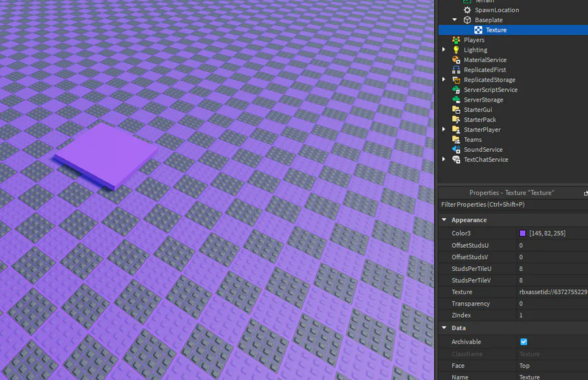Viewport: 588px width, 380px height.
Task: Click the ServerStorage icon
Action: 456,99
